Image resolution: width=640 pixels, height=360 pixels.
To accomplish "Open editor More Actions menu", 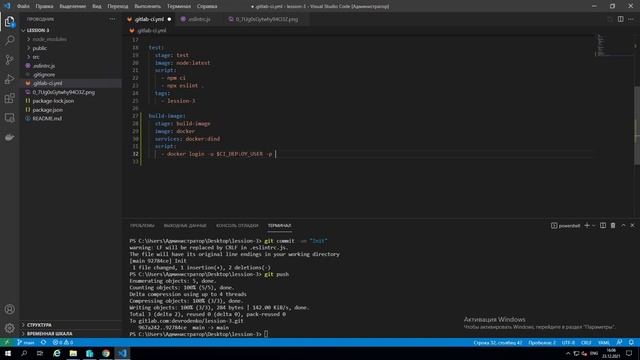I will pyautogui.click(x=631, y=19).
